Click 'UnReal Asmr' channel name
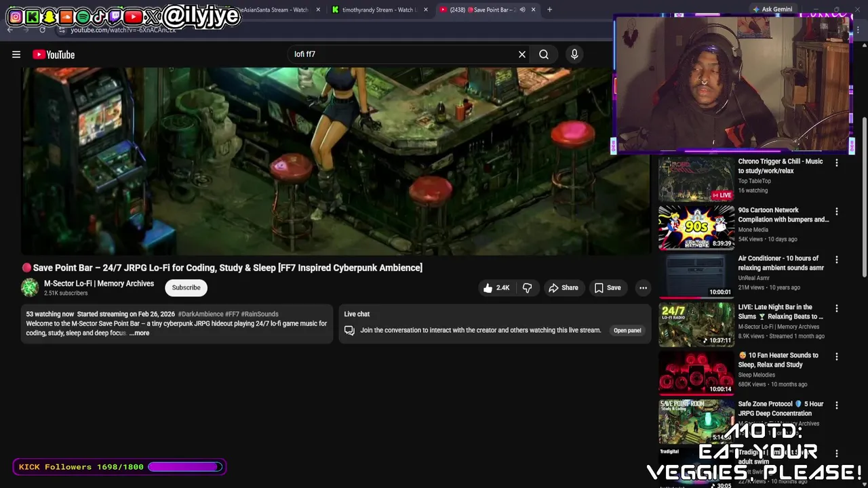Screen dimensions: 868x488 [x=755, y=278]
